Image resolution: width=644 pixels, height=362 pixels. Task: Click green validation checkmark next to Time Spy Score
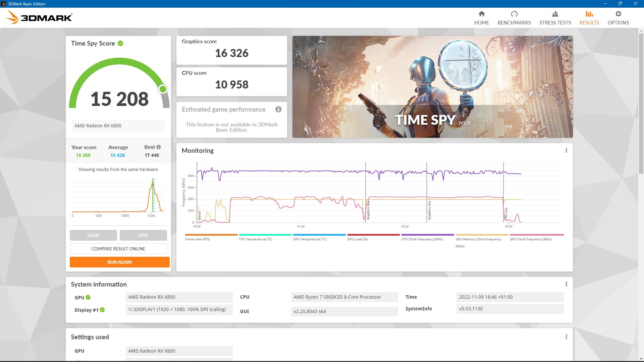120,44
